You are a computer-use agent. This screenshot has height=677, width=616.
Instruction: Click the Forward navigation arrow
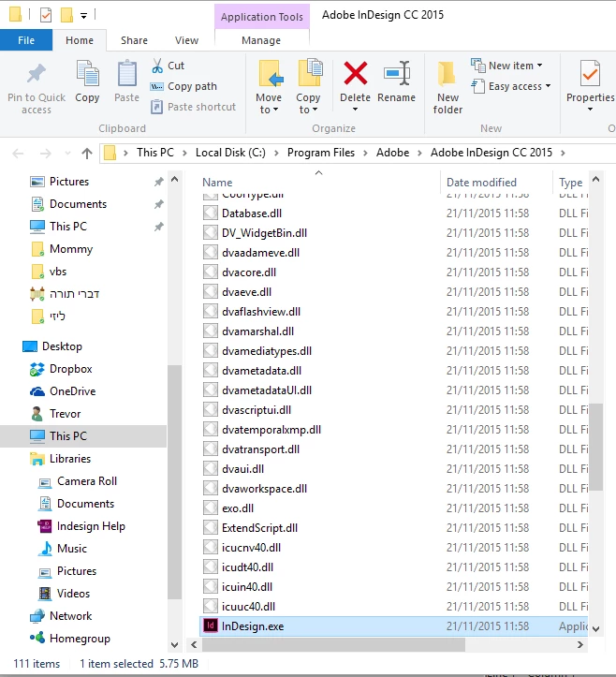pyautogui.click(x=45, y=154)
